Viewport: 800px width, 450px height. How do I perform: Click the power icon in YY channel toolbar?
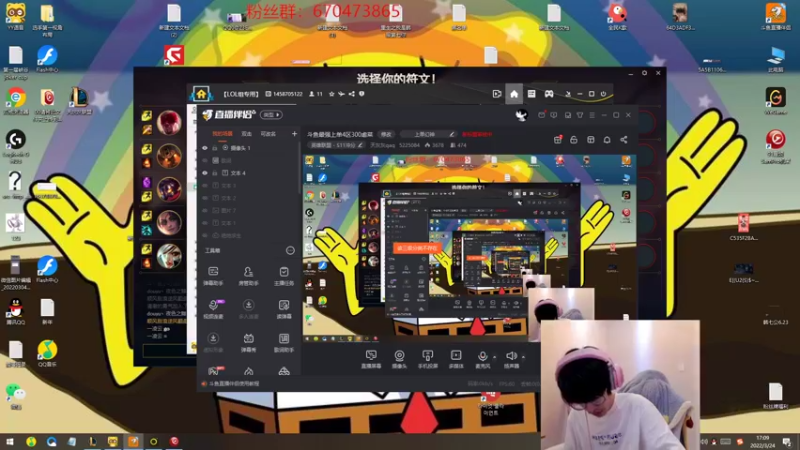pyautogui.click(x=603, y=94)
